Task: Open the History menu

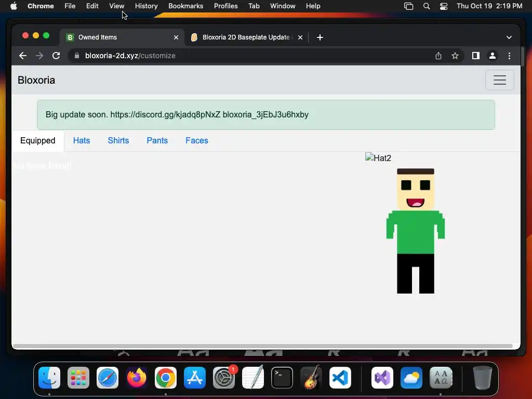Action: tap(146, 6)
